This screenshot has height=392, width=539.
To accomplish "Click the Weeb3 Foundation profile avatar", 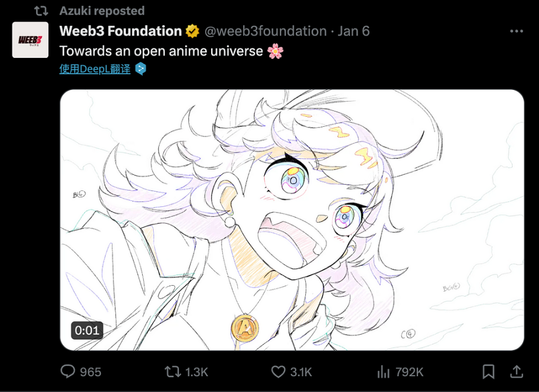I will 30,40.
